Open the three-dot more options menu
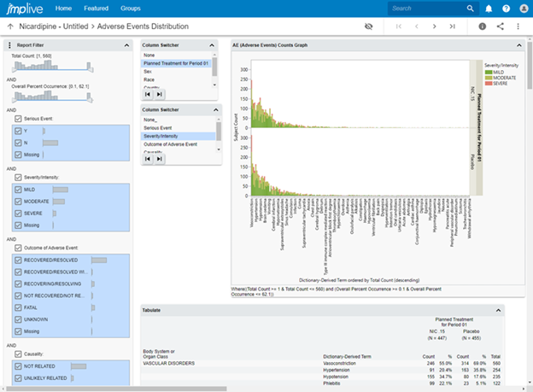This screenshot has height=392, width=533. 518,26
